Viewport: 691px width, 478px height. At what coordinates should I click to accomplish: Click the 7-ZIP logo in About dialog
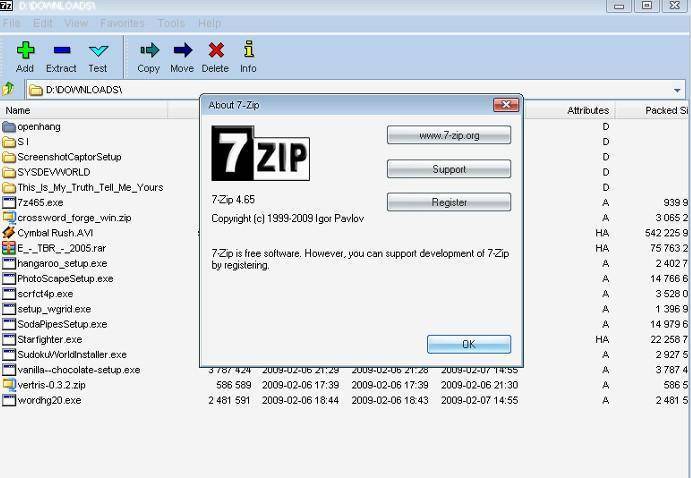[260, 153]
